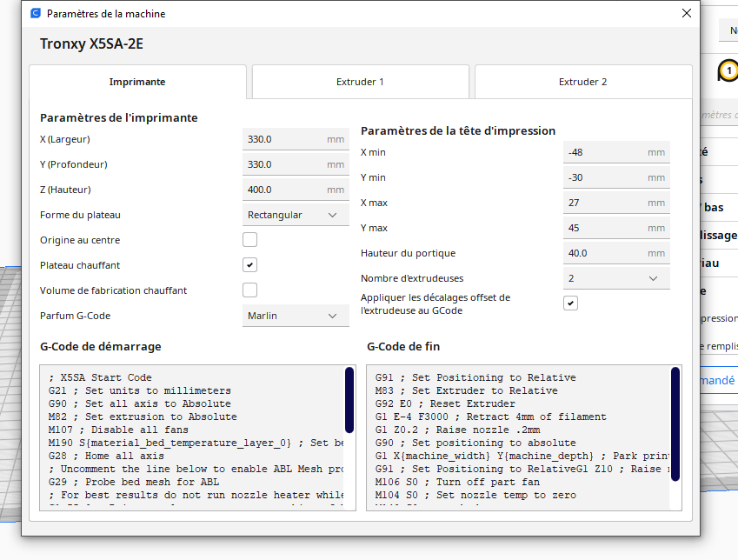Click the Y min input field

pos(616,177)
